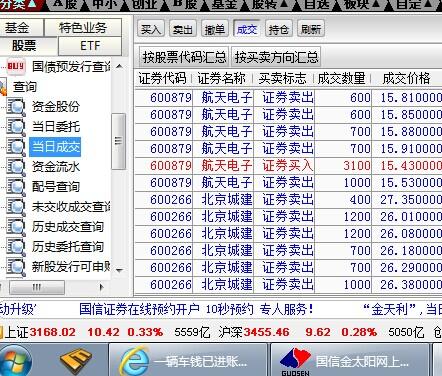The image size is (442, 376).
Task: Switch to Internet Explorer taskbar window
Action: click(x=189, y=361)
